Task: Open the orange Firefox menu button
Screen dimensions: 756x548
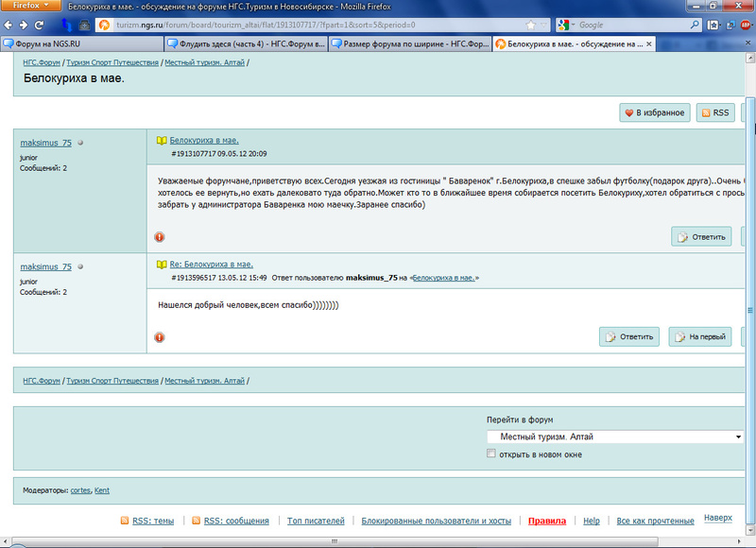Action: [x=30, y=6]
